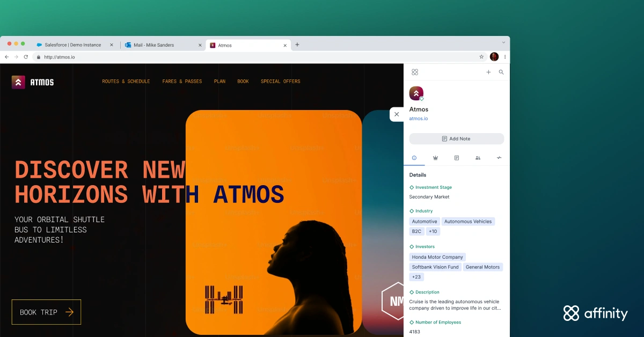Switch to the activity pulse tab icon
The height and width of the screenshot is (337, 644).
coord(499,158)
